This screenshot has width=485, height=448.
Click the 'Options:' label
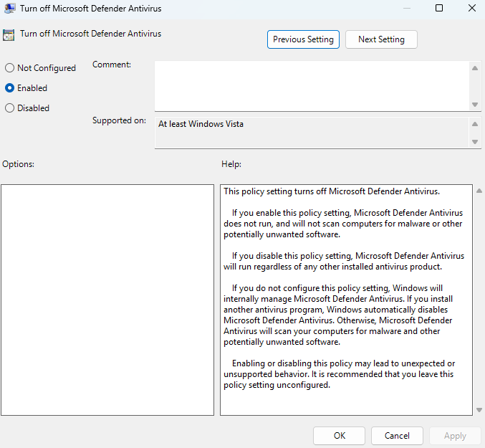pos(18,164)
